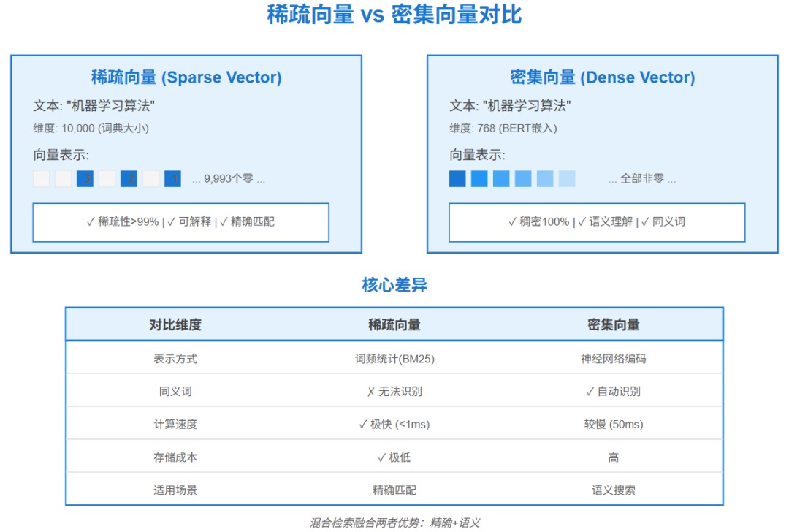Select the 密集向量 table column header

click(x=614, y=325)
